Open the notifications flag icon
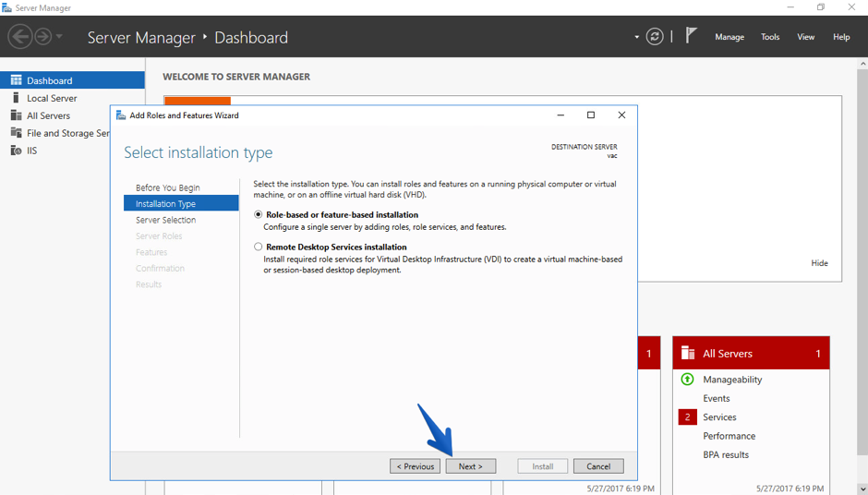The image size is (868, 495). point(691,36)
